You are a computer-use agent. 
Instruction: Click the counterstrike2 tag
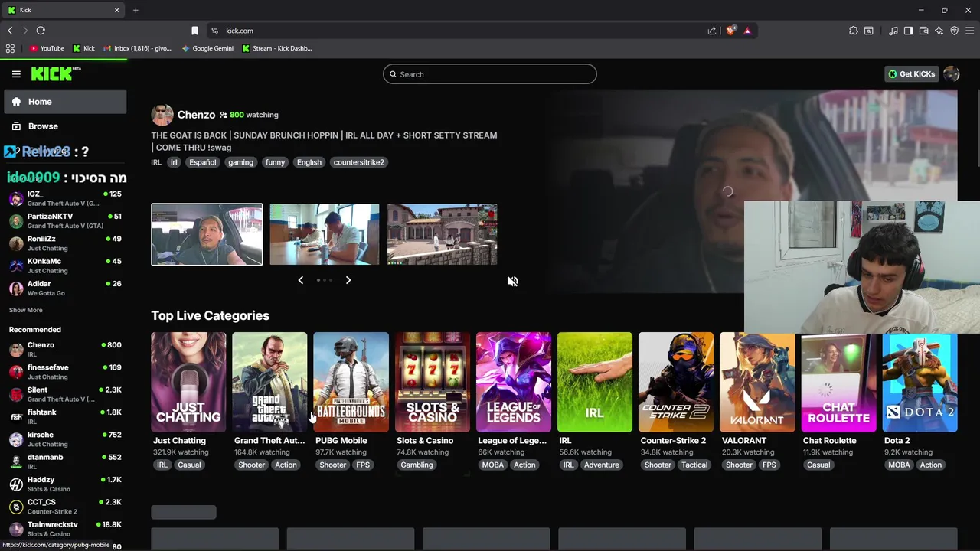click(x=358, y=162)
